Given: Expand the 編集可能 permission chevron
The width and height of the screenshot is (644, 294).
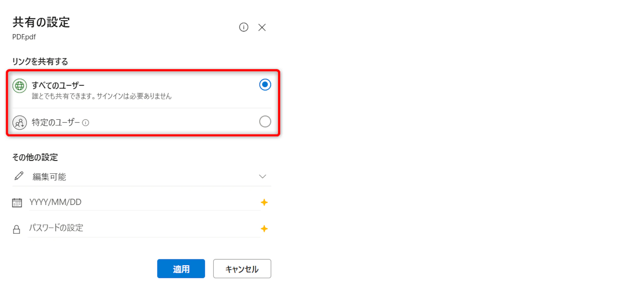Looking at the screenshot, I should coord(262,177).
